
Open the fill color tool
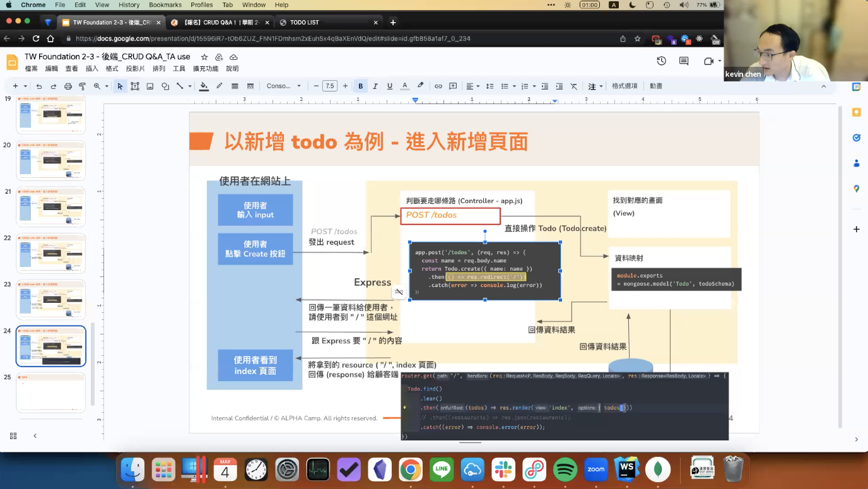pyautogui.click(x=204, y=86)
